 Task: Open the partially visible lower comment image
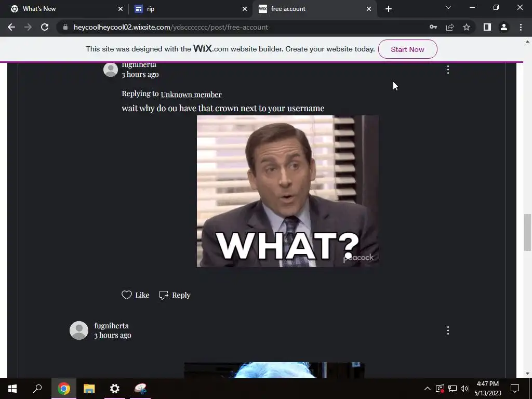click(274, 370)
